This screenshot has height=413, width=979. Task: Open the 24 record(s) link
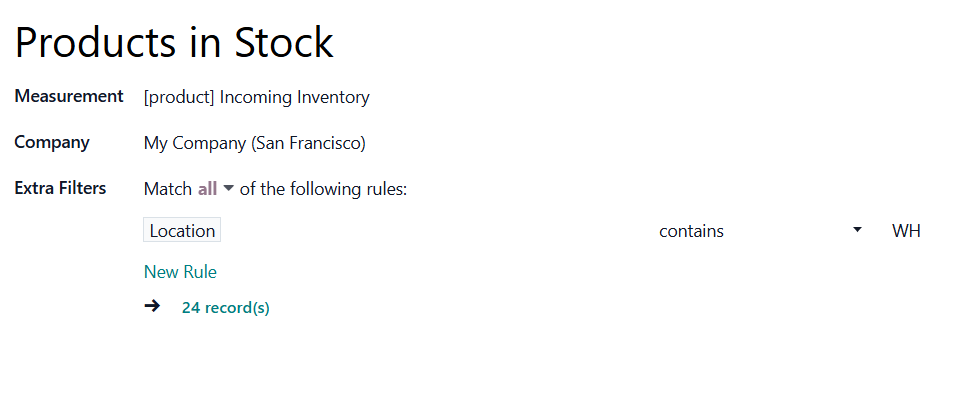click(x=225, y=308)
